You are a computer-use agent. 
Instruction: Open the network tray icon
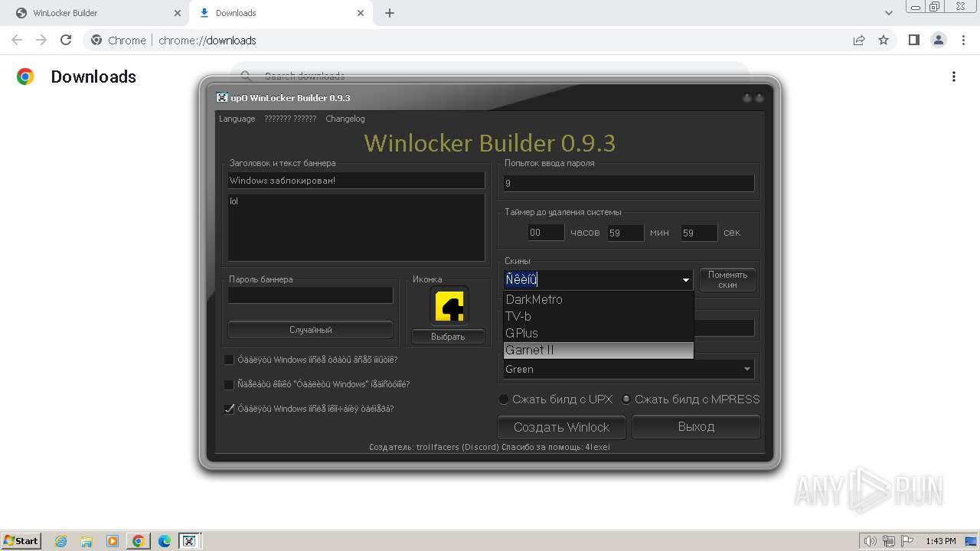(x=889, y=541)
